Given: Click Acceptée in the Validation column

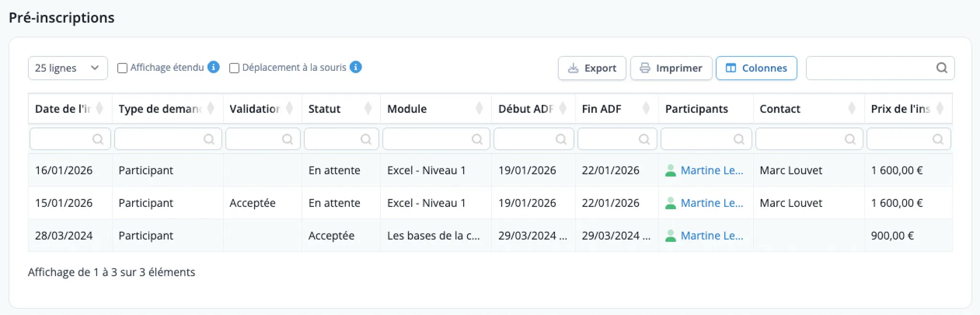Looking at the screenshot, I should (x=253, y=203).
